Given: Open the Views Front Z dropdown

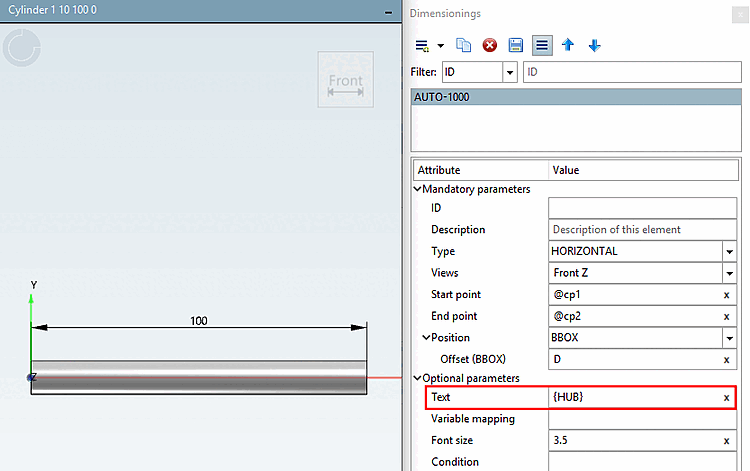Looking at the screenshot, I should (729, 273).
